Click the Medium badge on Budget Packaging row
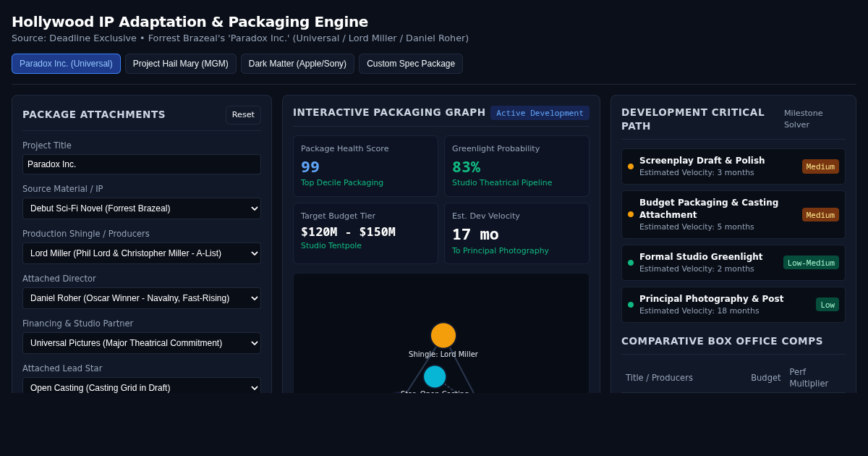This screenshot has height=456, width=868. point(820,215)
